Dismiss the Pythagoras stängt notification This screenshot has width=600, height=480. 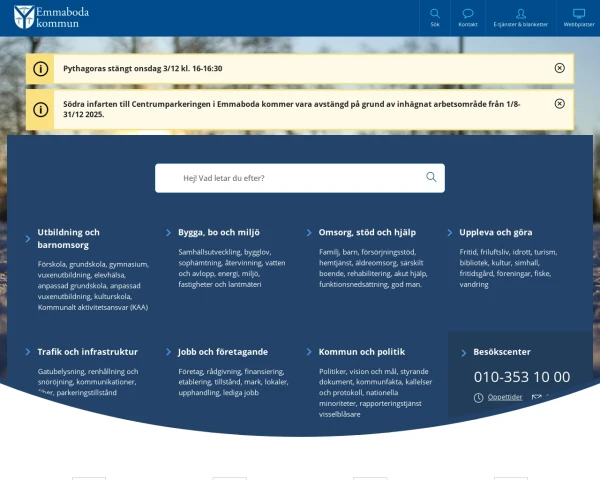559,68
